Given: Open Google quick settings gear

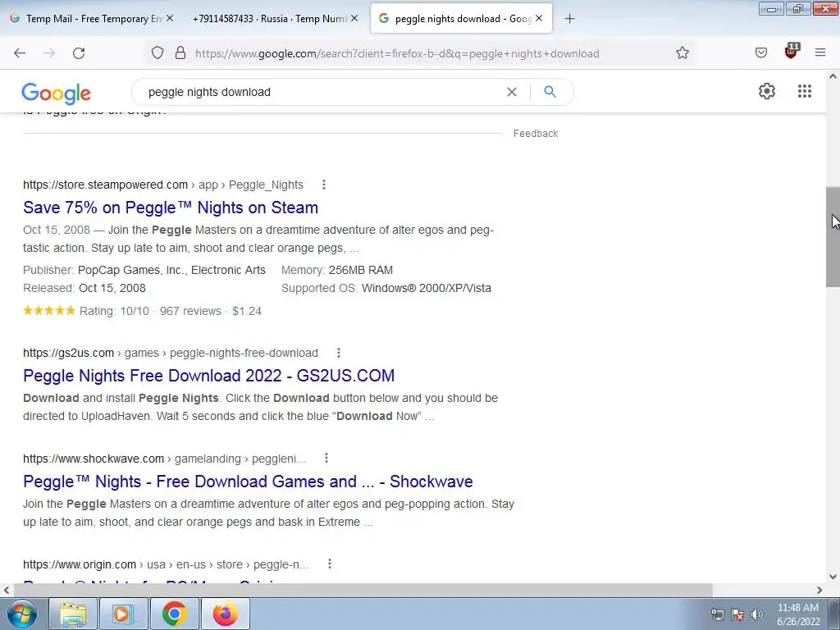Looking at the screenshot, I should click(767, 91).
